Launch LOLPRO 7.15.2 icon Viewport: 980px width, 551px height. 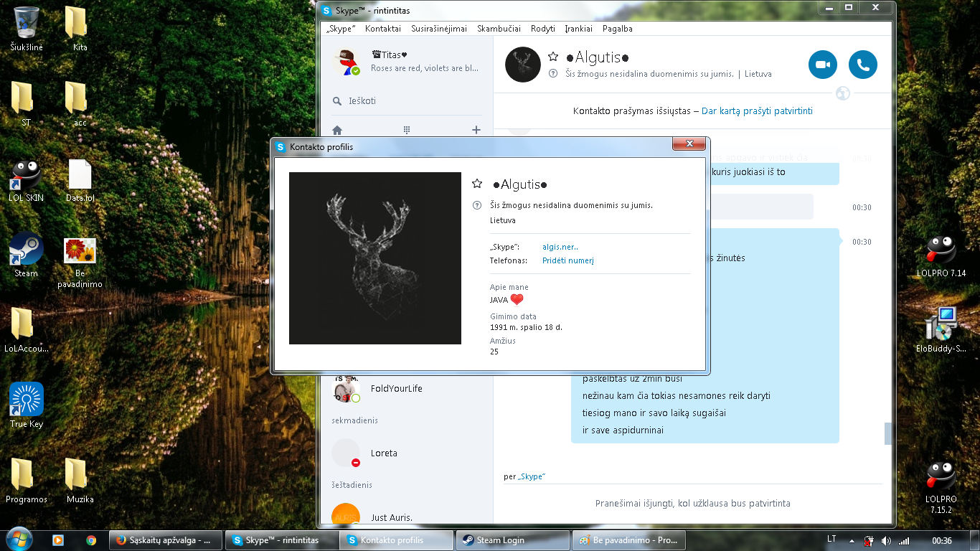tap(941, 488)
